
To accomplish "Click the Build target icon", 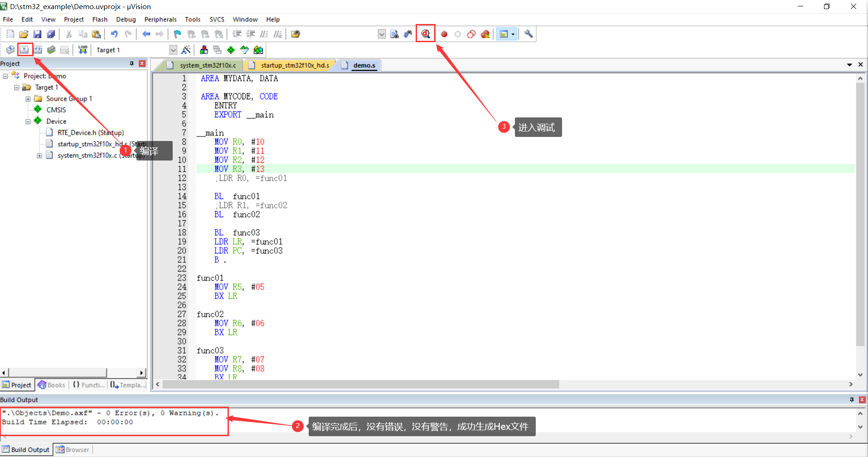I will [24, 50].
